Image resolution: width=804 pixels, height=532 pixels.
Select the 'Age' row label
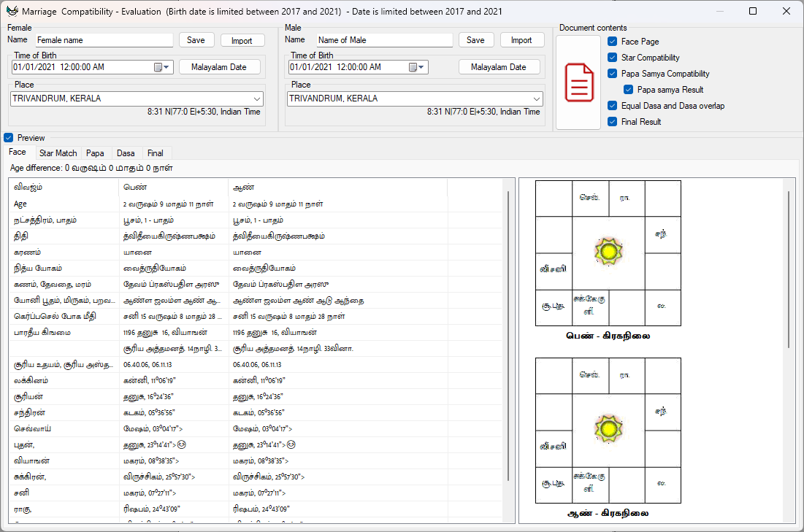20,204
